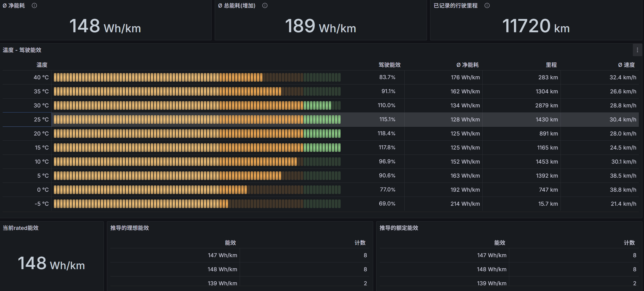Click the 25 °C efficiency gauge bar

pos(197,119)
